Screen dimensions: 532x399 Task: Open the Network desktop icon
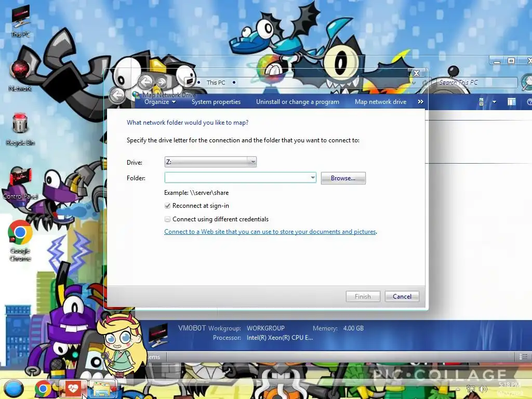(x=20, y=75)
